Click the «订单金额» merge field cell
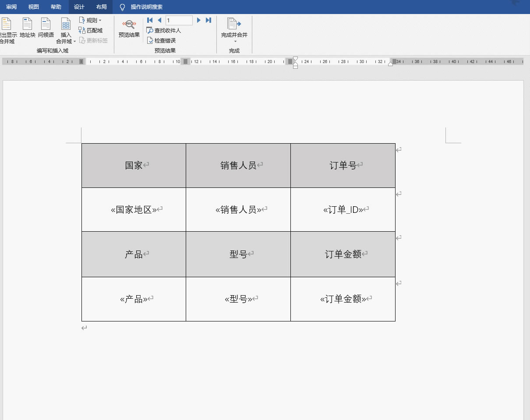The width and height of the screenshot is (530, 420). coord(343,299)
